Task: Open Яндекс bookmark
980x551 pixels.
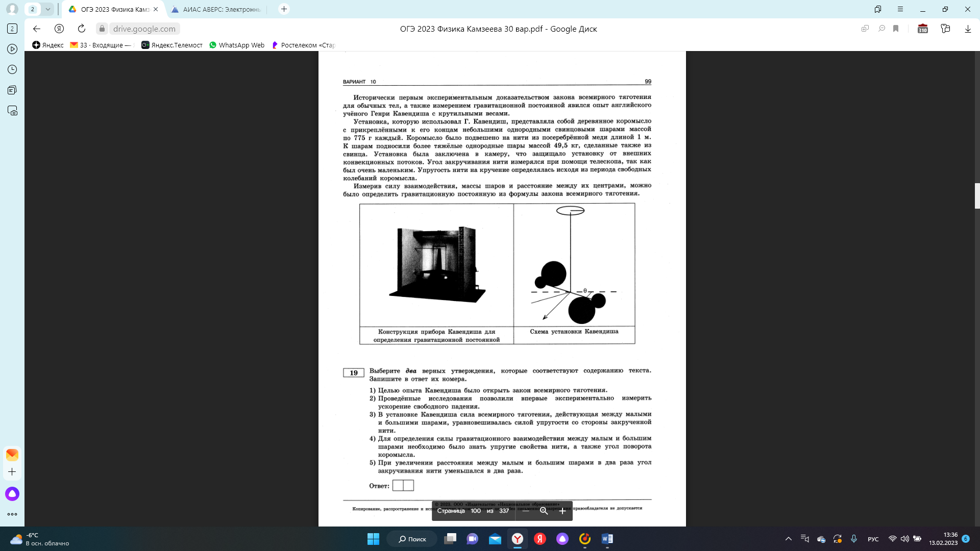Action: click(48, 45)
